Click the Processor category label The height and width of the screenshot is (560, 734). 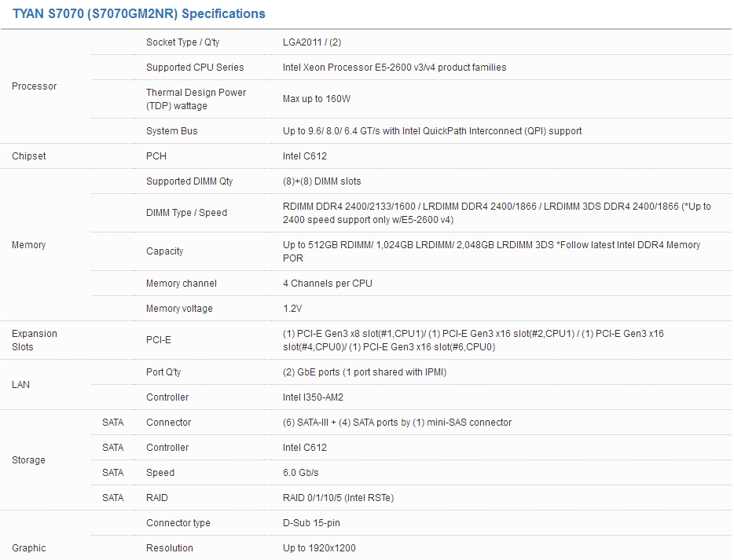pyautogui.click(x=34, y=86)
